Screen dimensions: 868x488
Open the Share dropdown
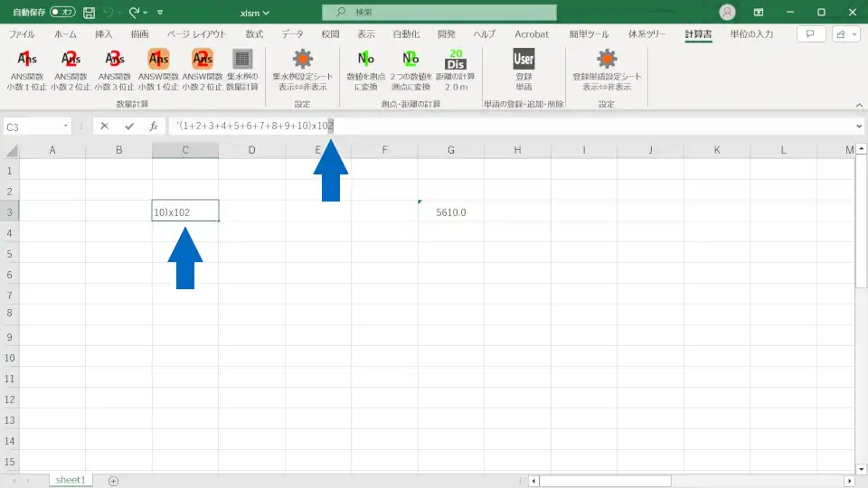click(x=847, y=34)
